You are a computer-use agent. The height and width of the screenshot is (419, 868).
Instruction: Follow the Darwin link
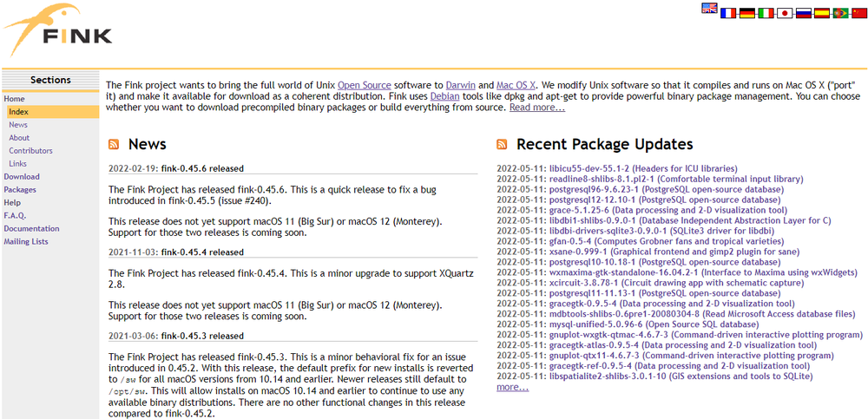coord(461,85)
